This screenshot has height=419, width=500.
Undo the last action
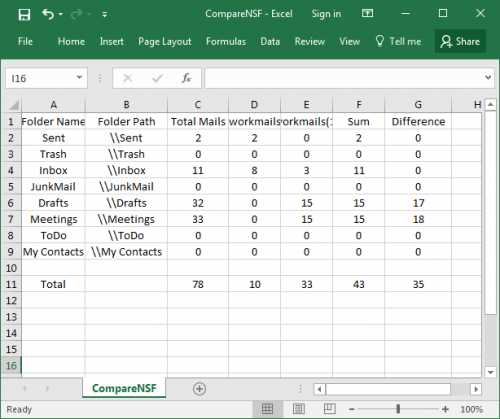click(x=48, y=14)
